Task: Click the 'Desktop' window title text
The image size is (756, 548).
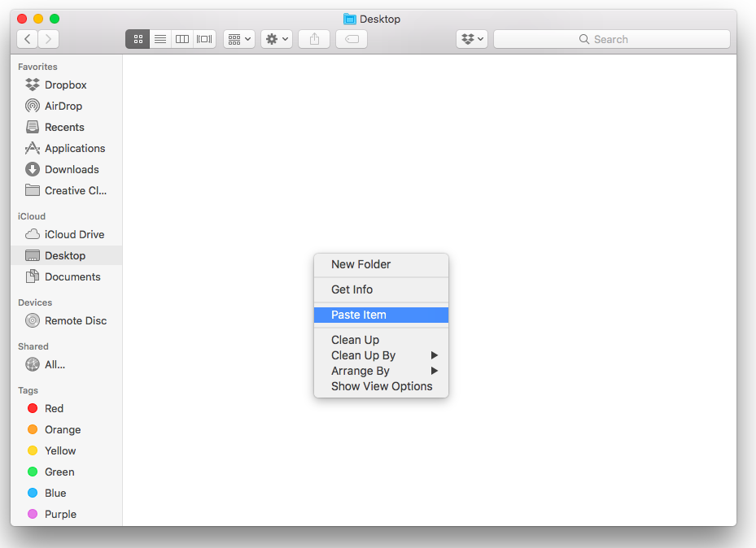Action: click(380, 20)
